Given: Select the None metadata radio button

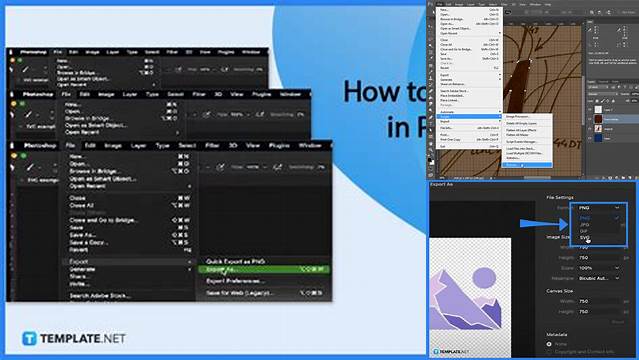Looking at the screenshot, I should click(x=549, y=344).
